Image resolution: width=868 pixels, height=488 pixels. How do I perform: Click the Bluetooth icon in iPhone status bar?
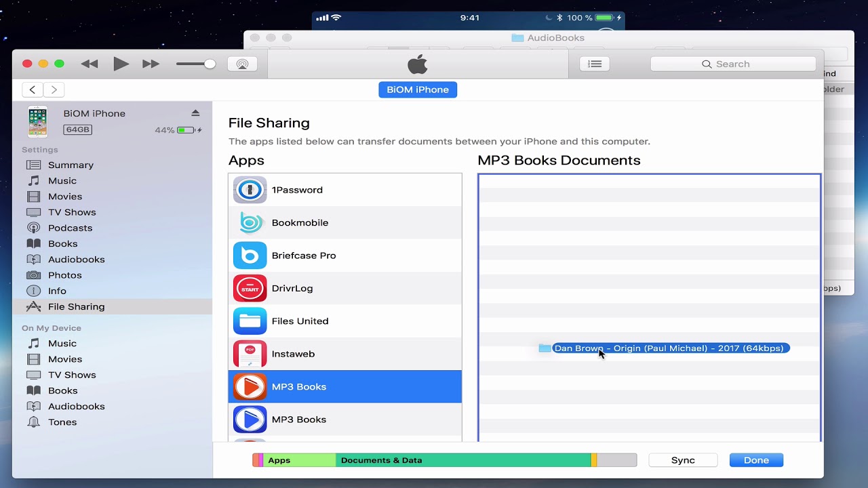559,18
